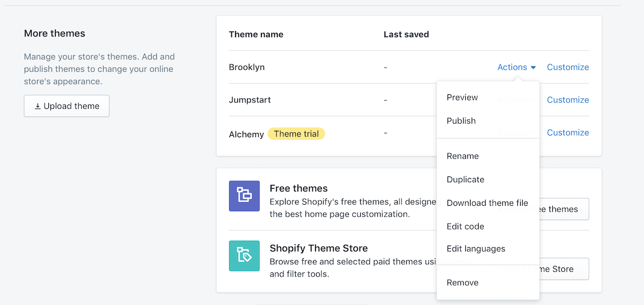
Task: Click Duplicate in the actions menu
Action: [465, 180]
